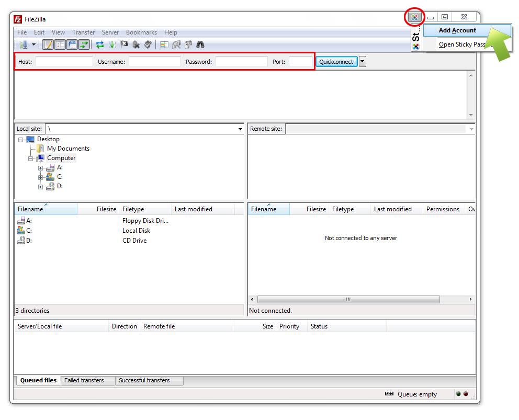Open the Edit menu
Image resolution: width=519 pixels, height=420 pixels.
39,32
